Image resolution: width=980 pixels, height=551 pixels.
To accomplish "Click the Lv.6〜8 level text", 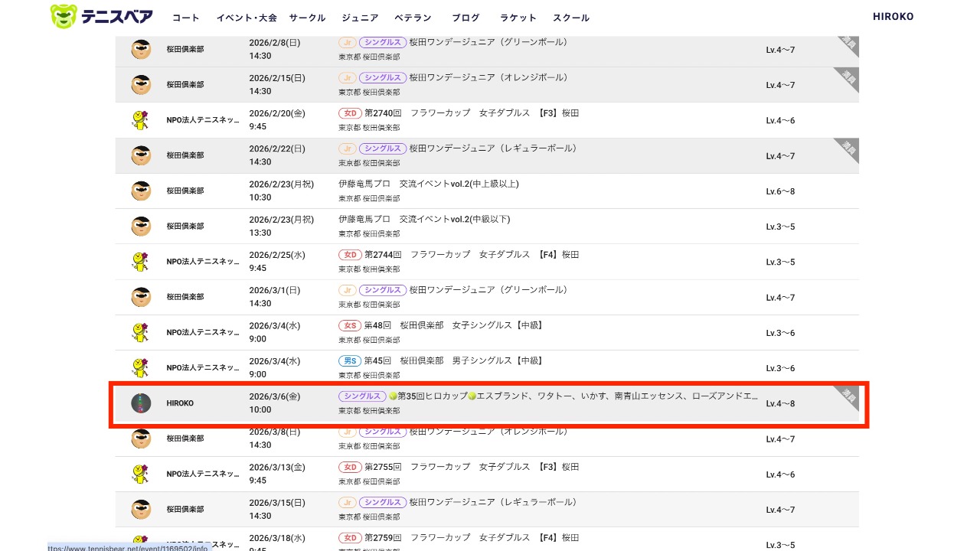I will point(780,191).
